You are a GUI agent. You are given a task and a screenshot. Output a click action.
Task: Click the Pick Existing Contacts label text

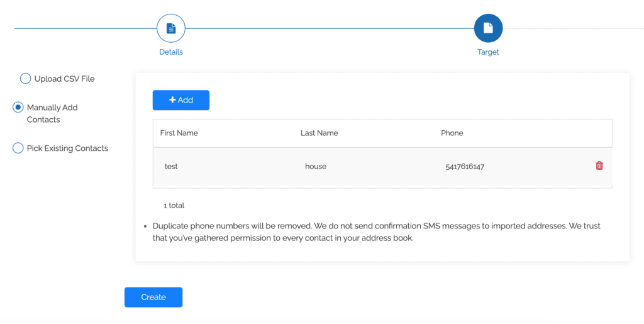pos(67,148)
